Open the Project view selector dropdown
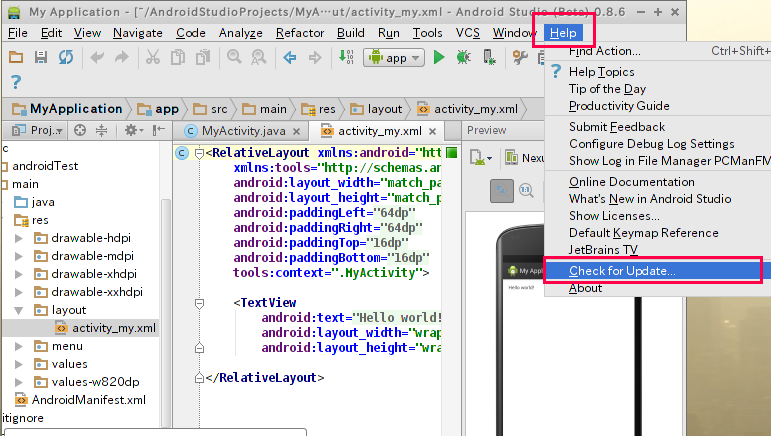Screen dimensions: 771x436 pyautogui.click(x=38, y=130)
